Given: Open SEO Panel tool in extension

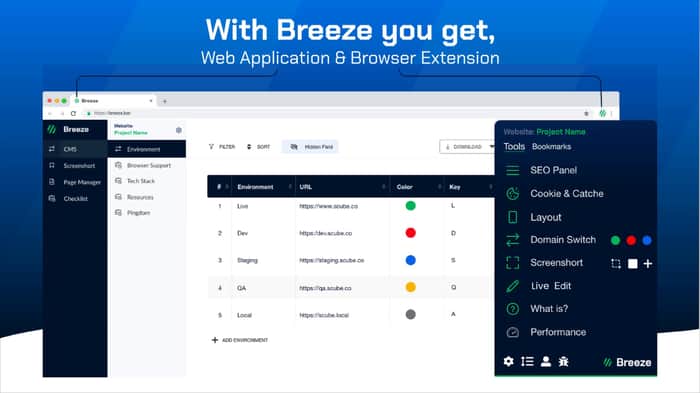Looking at the screenshot, I should click(554, 170).
